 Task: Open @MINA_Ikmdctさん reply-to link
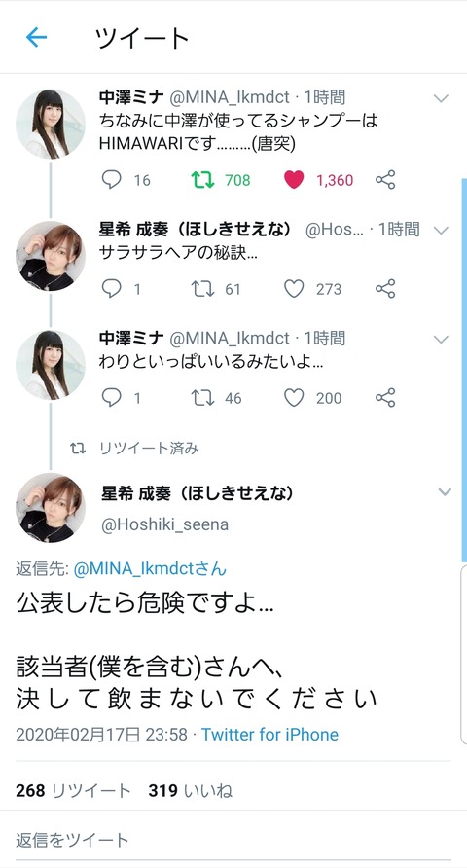tap(150, 569)
